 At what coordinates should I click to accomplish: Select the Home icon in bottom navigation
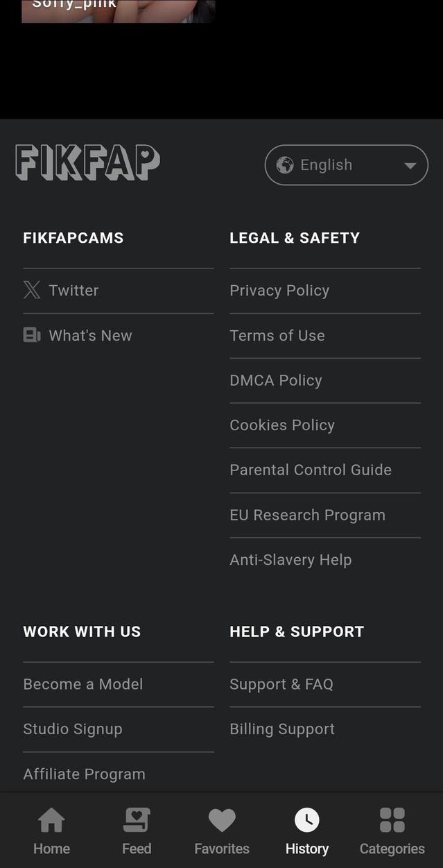click(51, 819)
